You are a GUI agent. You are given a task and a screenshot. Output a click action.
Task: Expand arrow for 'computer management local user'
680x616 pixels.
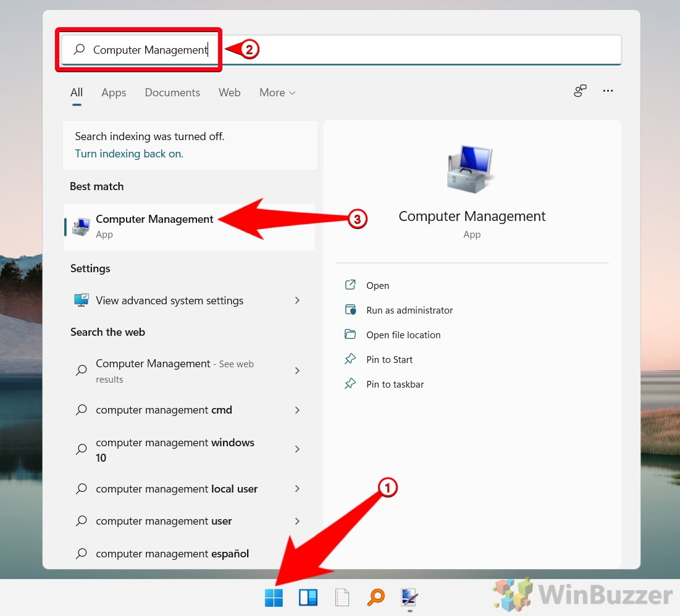tap(297, 489)
